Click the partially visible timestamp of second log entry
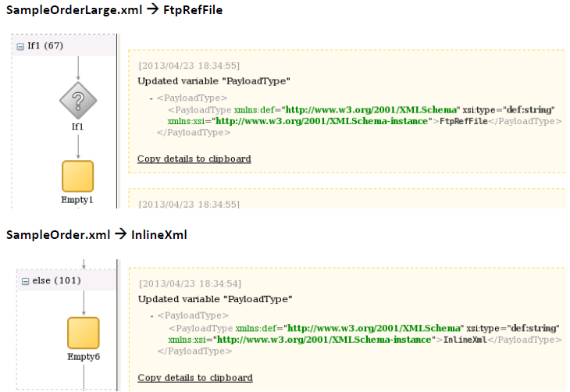 point(189,205)
